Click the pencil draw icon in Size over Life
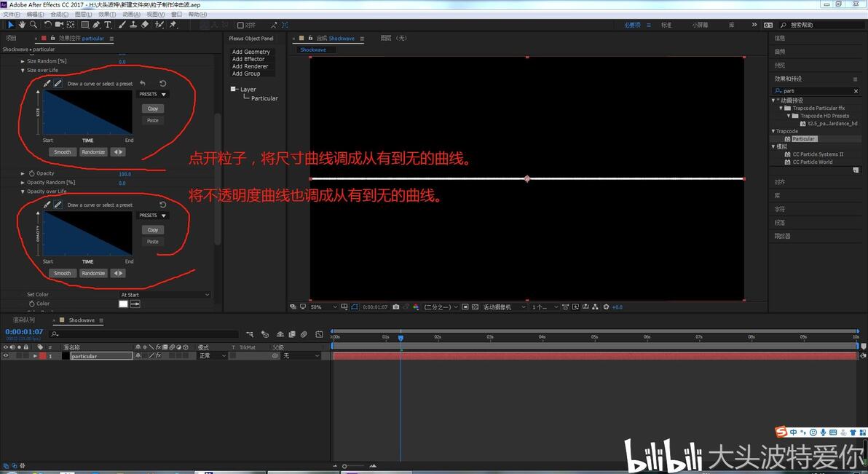The image size is (868, 474). [x=58, y=84]
